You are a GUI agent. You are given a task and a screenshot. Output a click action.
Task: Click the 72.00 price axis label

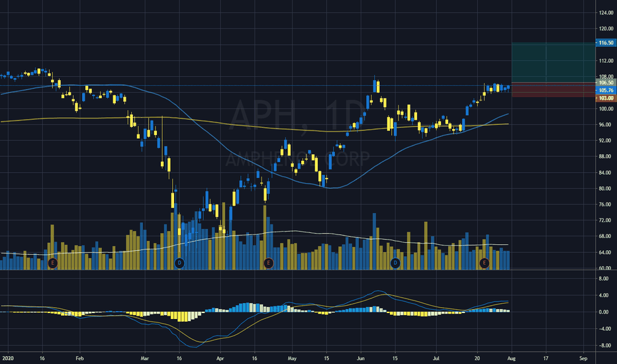pos(606,220)
